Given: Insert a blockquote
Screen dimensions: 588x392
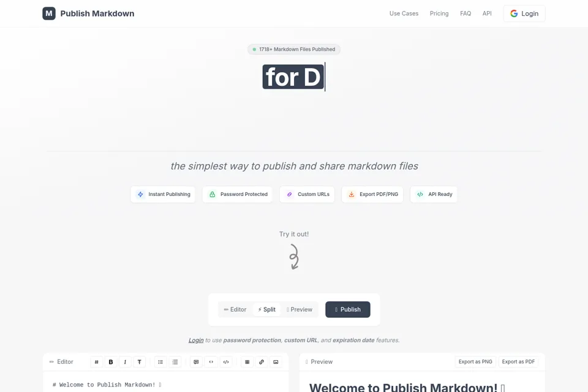Looking at the screenshot, I should pyautogui.click(x=196, y=362).
